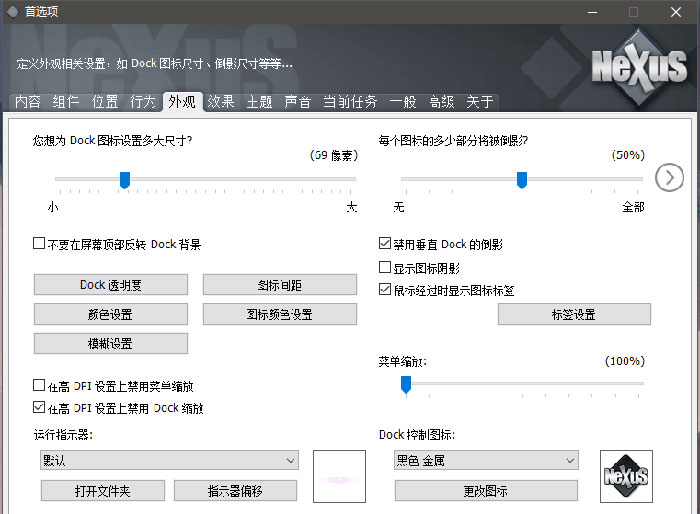
Task: Close the 首选项 window
Action: [676, 12]
